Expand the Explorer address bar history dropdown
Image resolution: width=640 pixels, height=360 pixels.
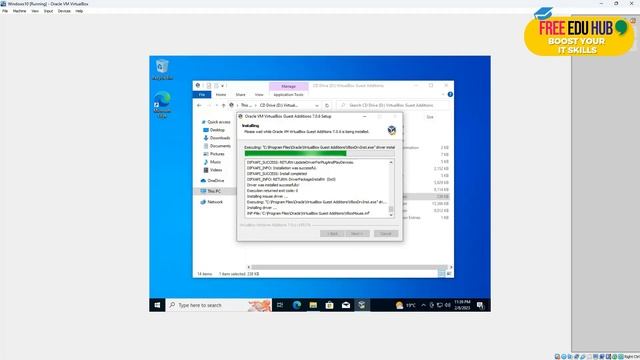(x=317, y=105)
